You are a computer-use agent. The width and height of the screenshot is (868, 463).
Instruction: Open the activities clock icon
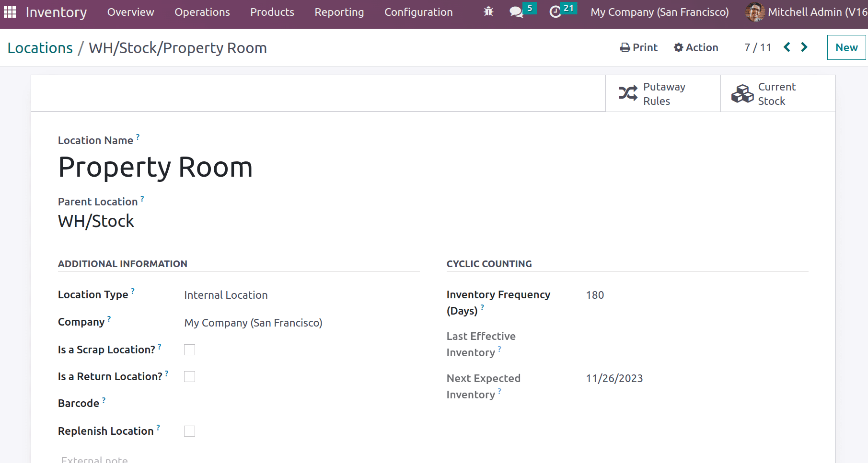pos(556,12)
